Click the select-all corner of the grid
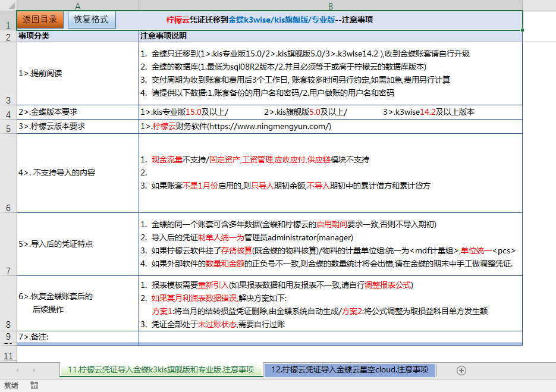The image size is (556, 392). click(x=8, y=5)
